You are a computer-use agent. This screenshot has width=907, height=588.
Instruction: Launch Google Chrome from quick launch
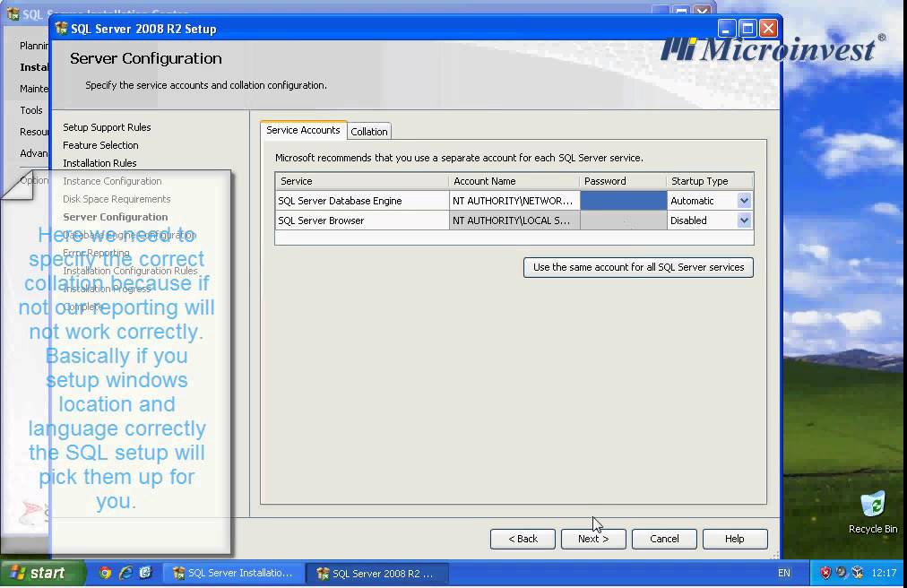point(105,573)
